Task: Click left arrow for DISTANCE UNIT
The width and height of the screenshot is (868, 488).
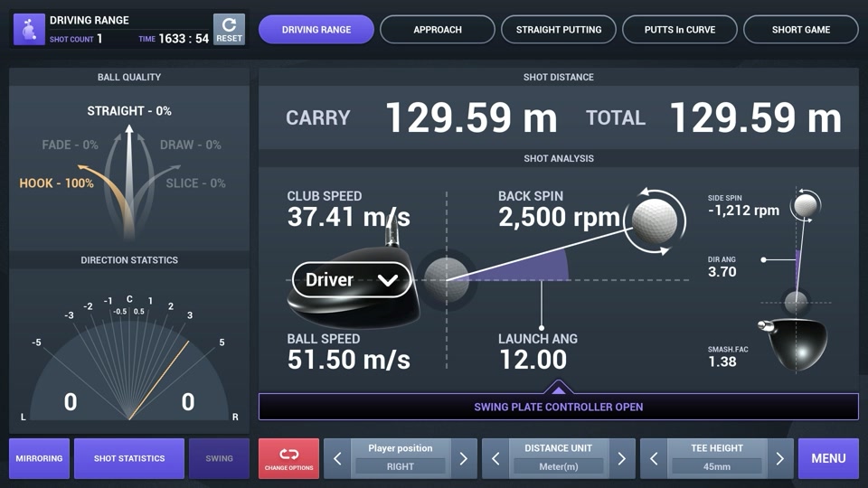Action: coord(495,459)
